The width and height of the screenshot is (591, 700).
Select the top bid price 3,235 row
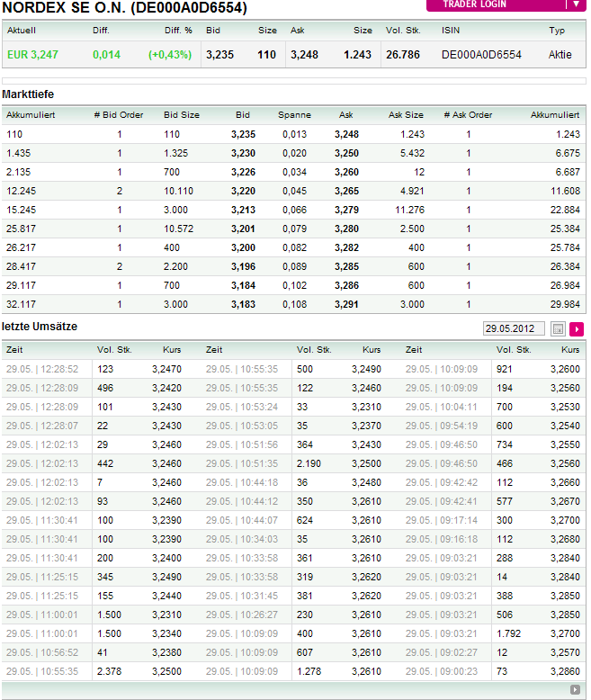(244, 134)
